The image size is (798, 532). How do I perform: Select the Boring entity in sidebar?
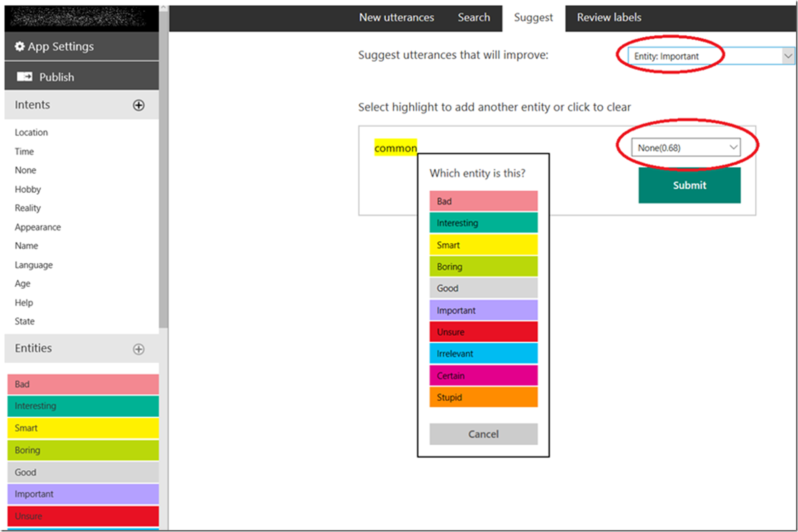pyautogui.click(x=83, y=450)
